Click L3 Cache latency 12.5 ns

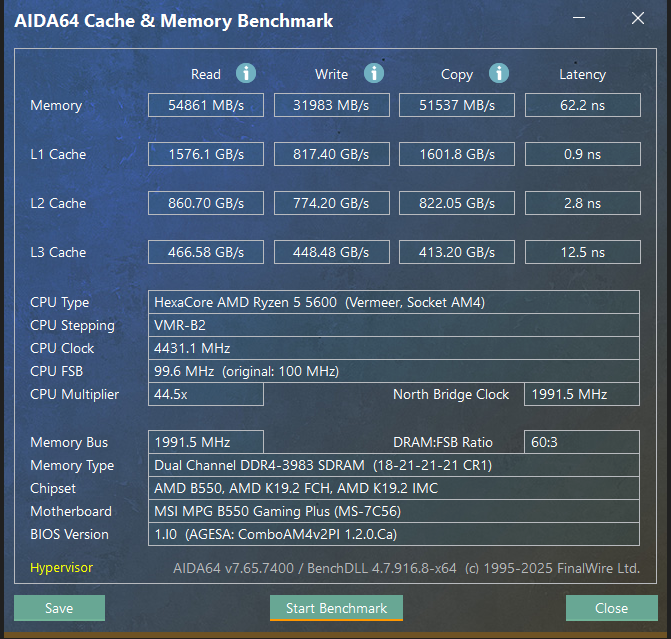[x=582, y=252]
